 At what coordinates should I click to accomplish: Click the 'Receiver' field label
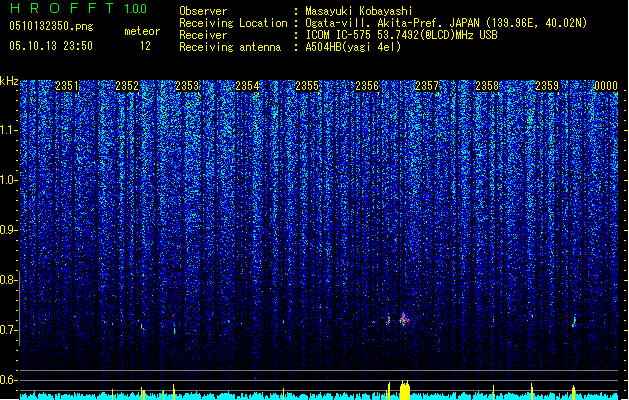click(203, 35)
